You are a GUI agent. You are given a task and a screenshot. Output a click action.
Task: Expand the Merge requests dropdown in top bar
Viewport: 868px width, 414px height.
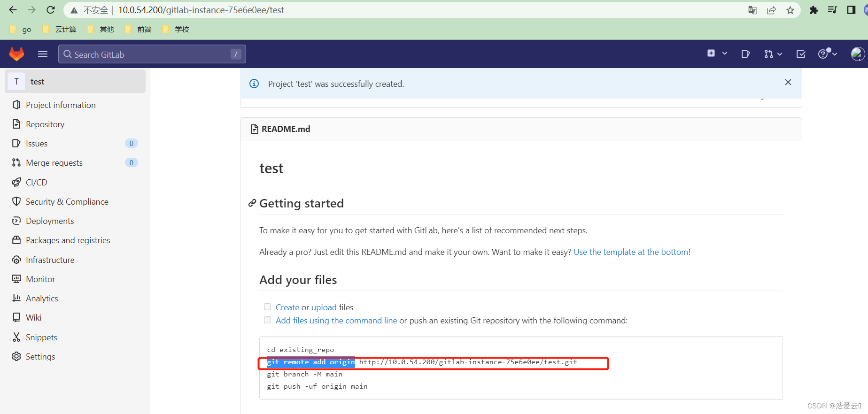click(x=773, y=54)
